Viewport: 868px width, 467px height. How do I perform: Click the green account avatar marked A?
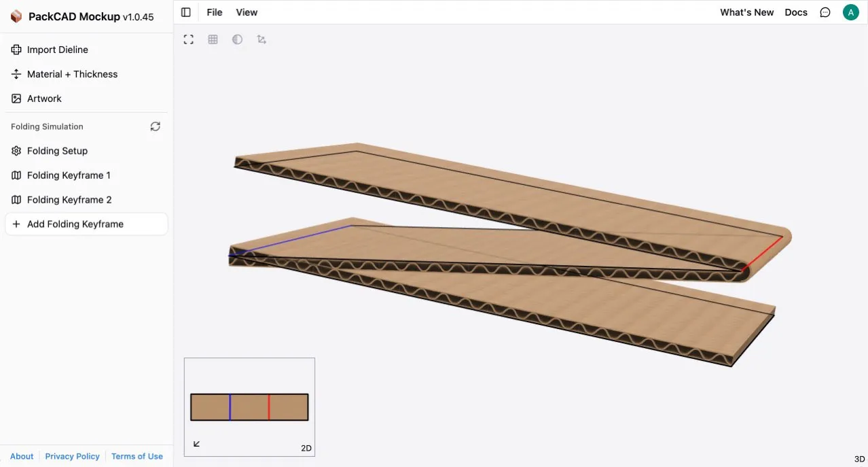click(850, 12)
